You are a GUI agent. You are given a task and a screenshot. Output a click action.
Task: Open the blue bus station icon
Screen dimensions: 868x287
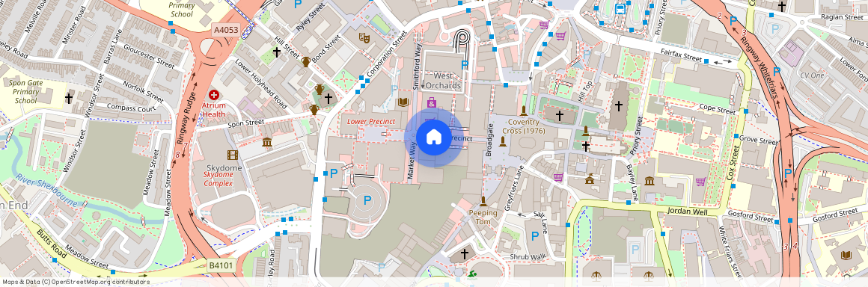[x=620, y=9]
